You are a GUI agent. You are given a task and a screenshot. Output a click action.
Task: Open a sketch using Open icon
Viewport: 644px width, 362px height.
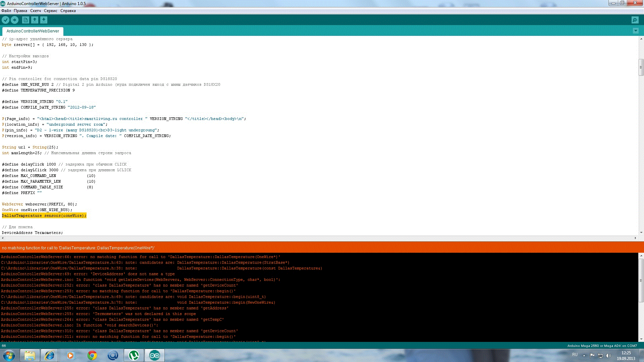pyautogui.click(x=35, y=20)
